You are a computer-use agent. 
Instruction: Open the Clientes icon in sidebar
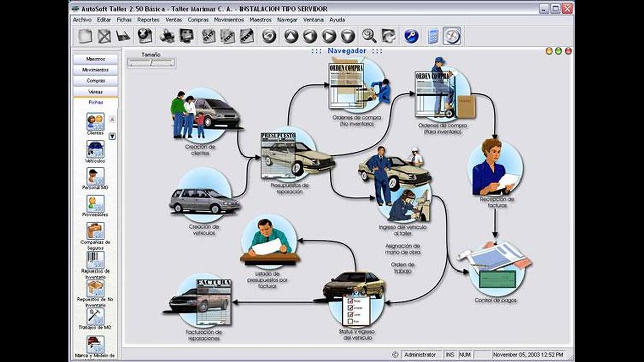pyautogui.click(x=95, y=121)
